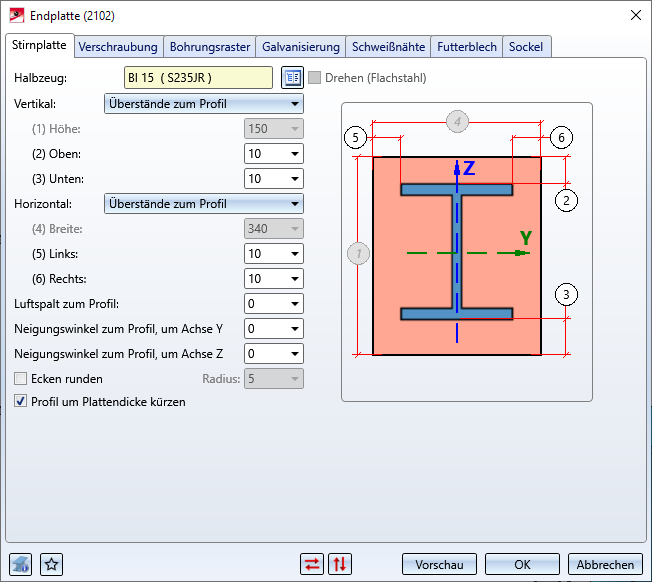The width and height of the screenshot is (652, 582).
Task: Click the Vorschau button
Action: [x=438, y=564]
